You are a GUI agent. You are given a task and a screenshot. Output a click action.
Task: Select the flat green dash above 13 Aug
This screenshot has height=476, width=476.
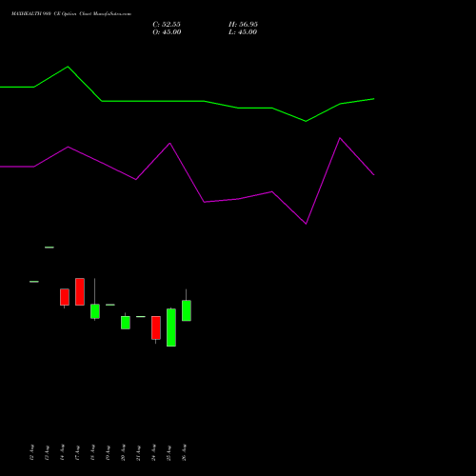coord(50,248)
